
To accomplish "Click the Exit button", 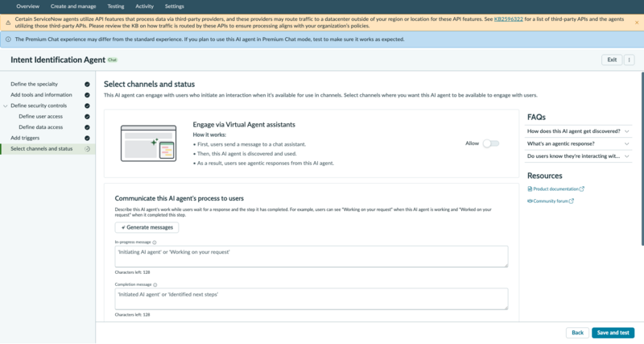I will click(612, 60).
